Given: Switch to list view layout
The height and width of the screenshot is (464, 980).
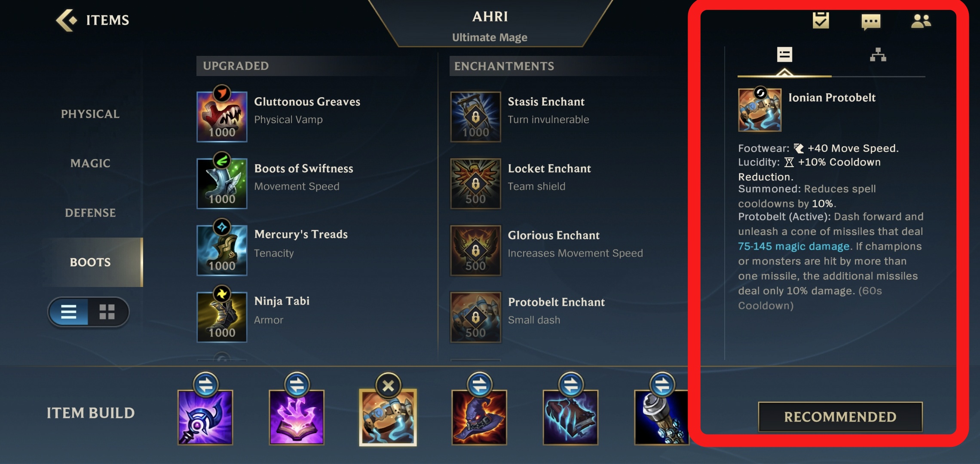Looking at the screenshot, I should pos(69,312).
